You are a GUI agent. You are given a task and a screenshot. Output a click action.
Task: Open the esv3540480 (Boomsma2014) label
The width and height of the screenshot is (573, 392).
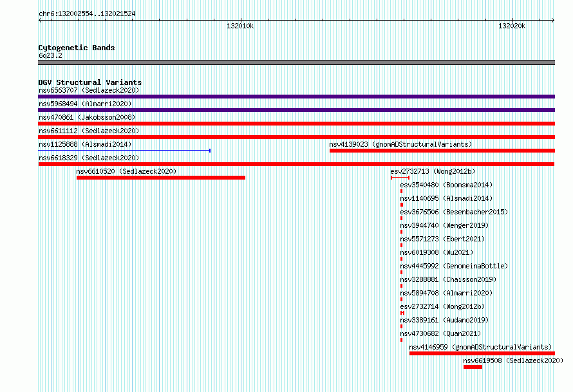pyautogui.click(x=446, y=185)
